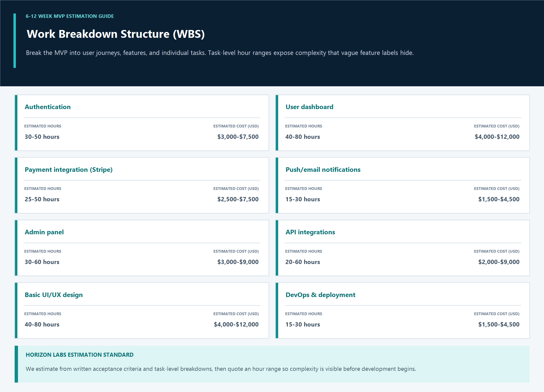Click ESTIMATED COST (USD) label in DevOps & deployment card
Screen dimensions: 544x392
pos(497,314)
